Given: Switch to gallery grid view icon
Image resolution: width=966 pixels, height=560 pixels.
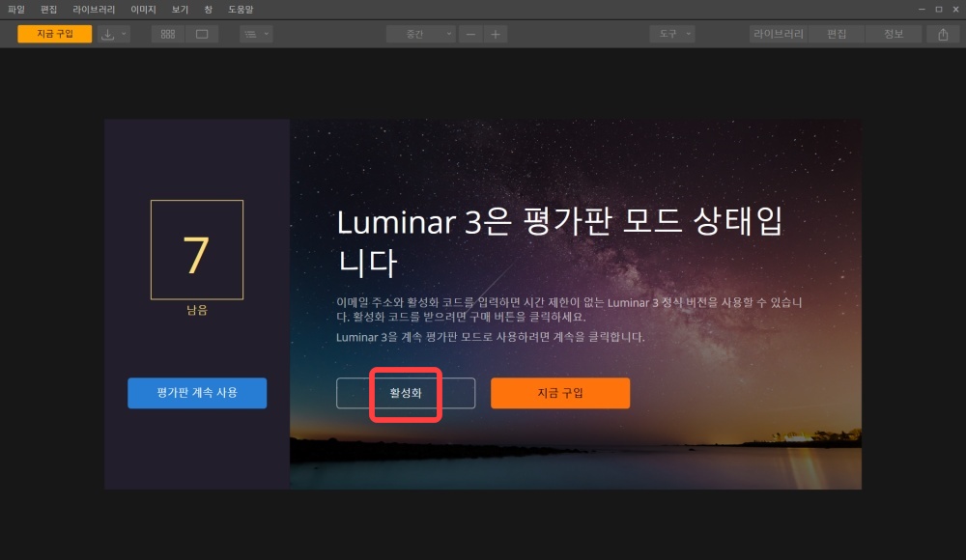Looking at the screenshot, I should [x=167, y=35].
